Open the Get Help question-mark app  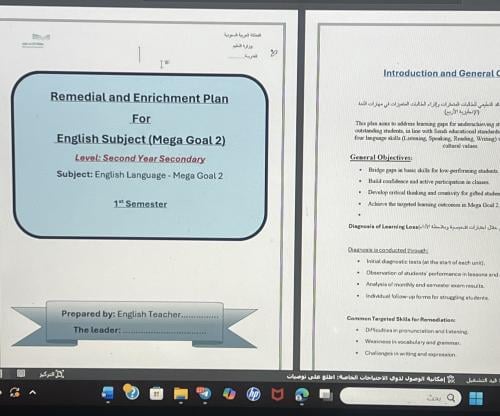131,392
